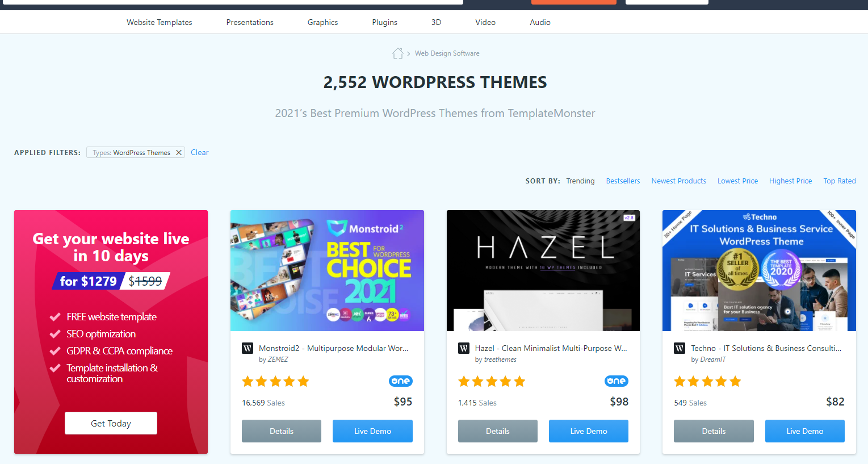Sort themes by Newest Products
Viewport: 868px width, 464px height.
click(679, 181)
